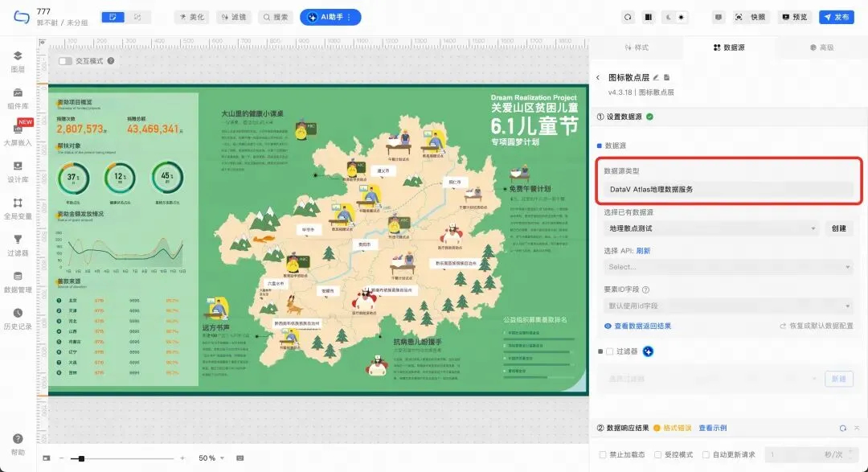Check the 受控模式 checkbox
The width and height of the screenshot is (868, 472).
click(657, 455)
